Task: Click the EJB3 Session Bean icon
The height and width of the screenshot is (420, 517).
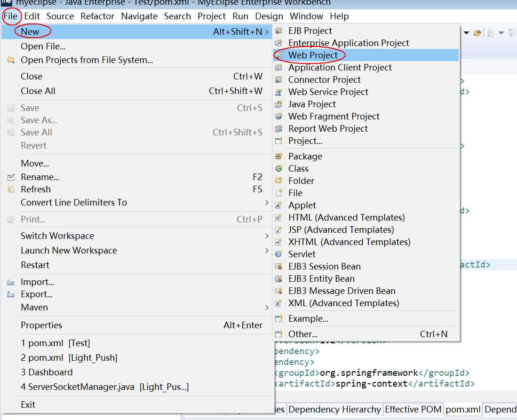Action: tap(278, 266)
